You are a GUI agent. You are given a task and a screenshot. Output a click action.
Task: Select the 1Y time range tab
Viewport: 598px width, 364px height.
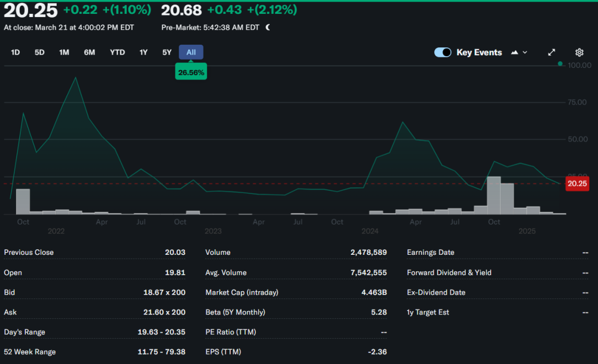143,52
